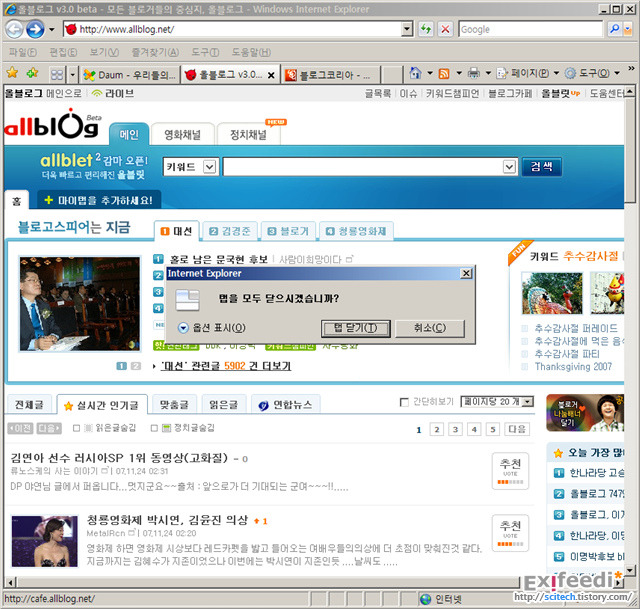Click the RSS feeds icon
Viewport: 640px width, 609px height.
[444, 74]
